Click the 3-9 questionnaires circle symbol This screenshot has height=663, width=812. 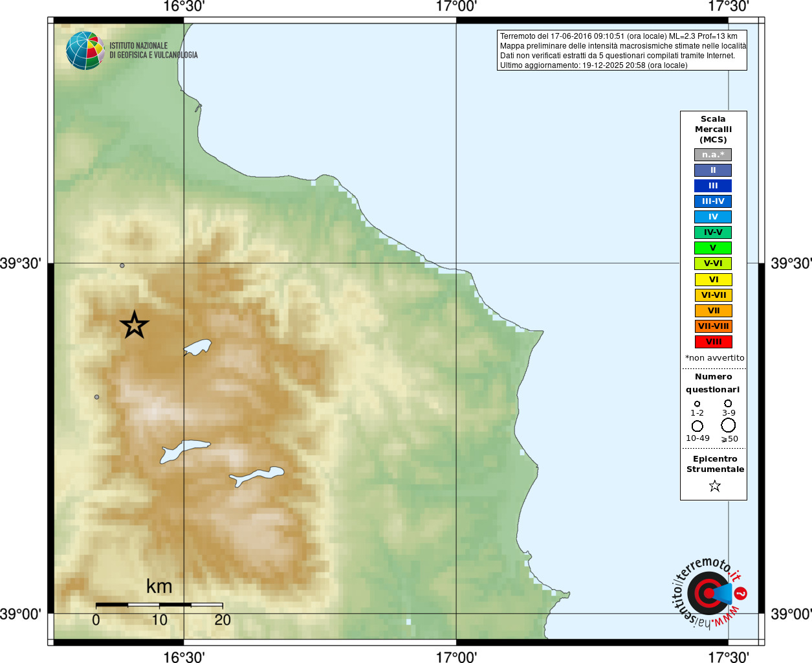pos(728,403)
